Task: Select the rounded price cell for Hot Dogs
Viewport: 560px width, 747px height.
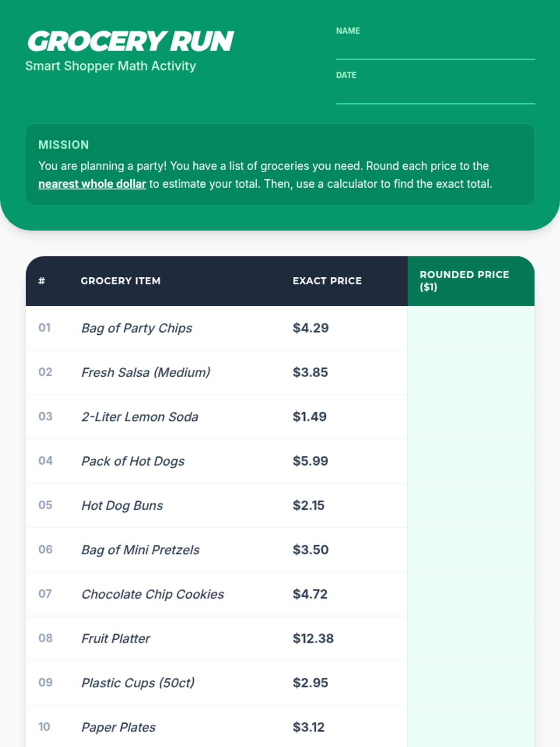Action: pyautogui.click(x=471, y=461)
